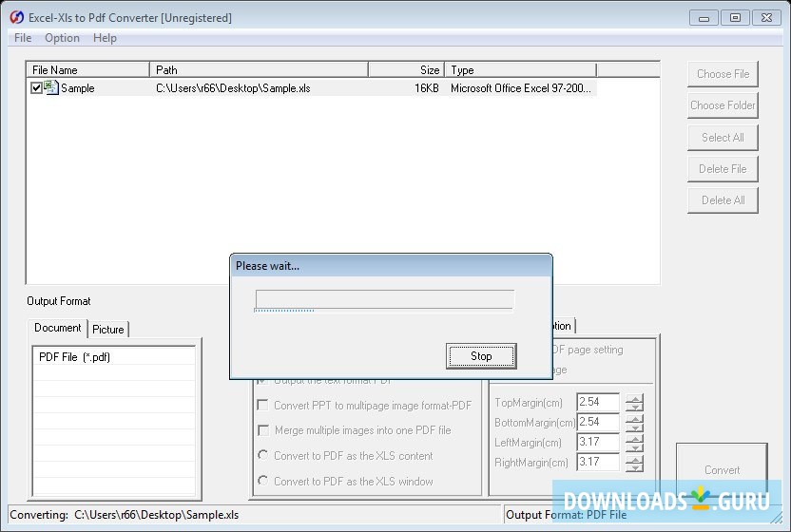
Task: Open the Help menu
Action: pyautogui.click(x=105, y=38)
